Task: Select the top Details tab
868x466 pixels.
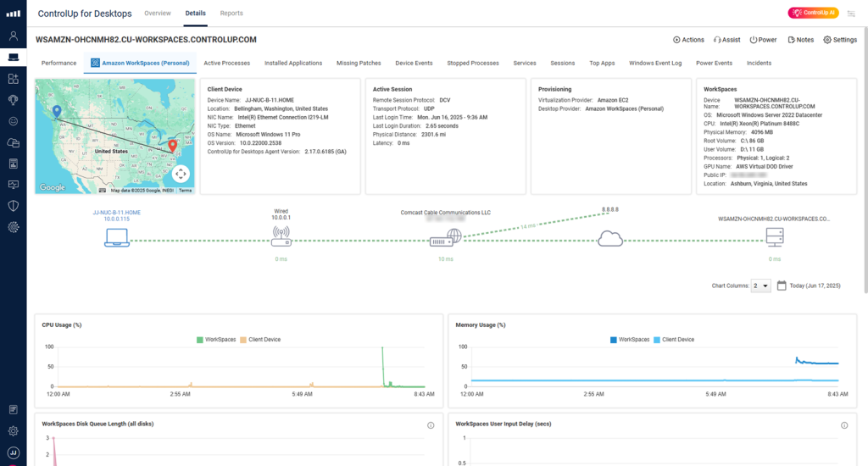Action: tap(196, 14)
